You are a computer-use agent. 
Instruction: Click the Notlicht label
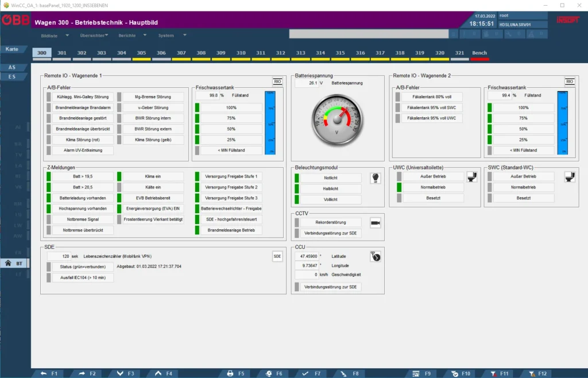(330, 178)
